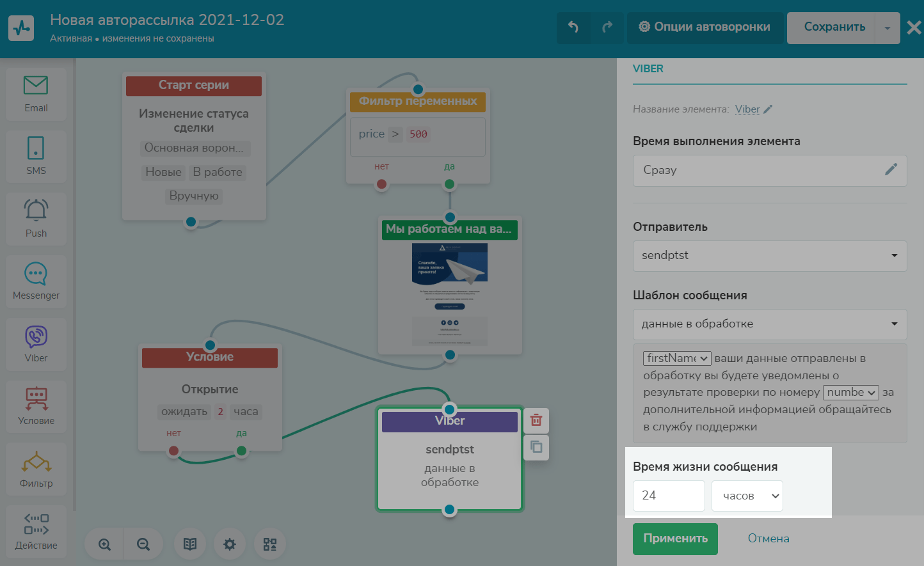The height and width of the screenshot is (566, 924).
Task: Undo the last change
Action: 573,27
